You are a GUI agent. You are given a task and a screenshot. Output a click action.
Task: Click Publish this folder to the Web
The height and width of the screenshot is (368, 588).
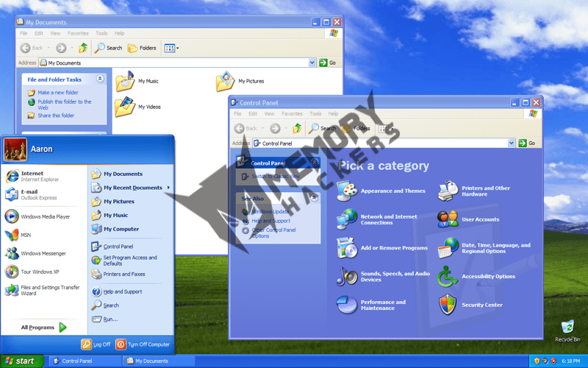tap(64, 105)
